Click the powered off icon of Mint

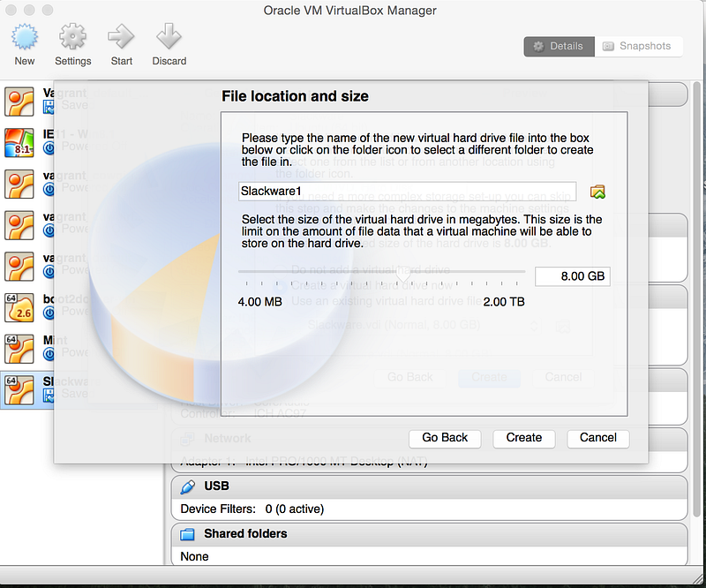click(49, 354)
